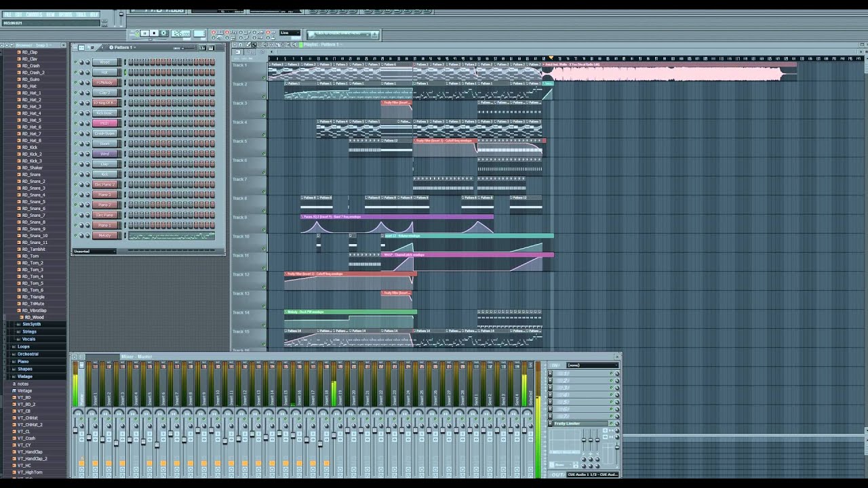Open the Pattern 1 selector dropdown
The image size is (868, 488).
coord(123,47)
